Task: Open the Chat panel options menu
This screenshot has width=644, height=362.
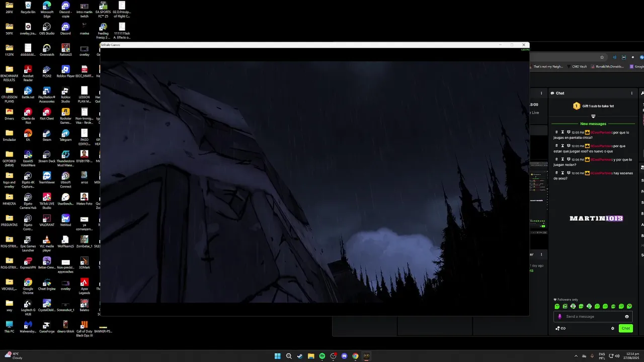Action: click(x=632, y=93)
